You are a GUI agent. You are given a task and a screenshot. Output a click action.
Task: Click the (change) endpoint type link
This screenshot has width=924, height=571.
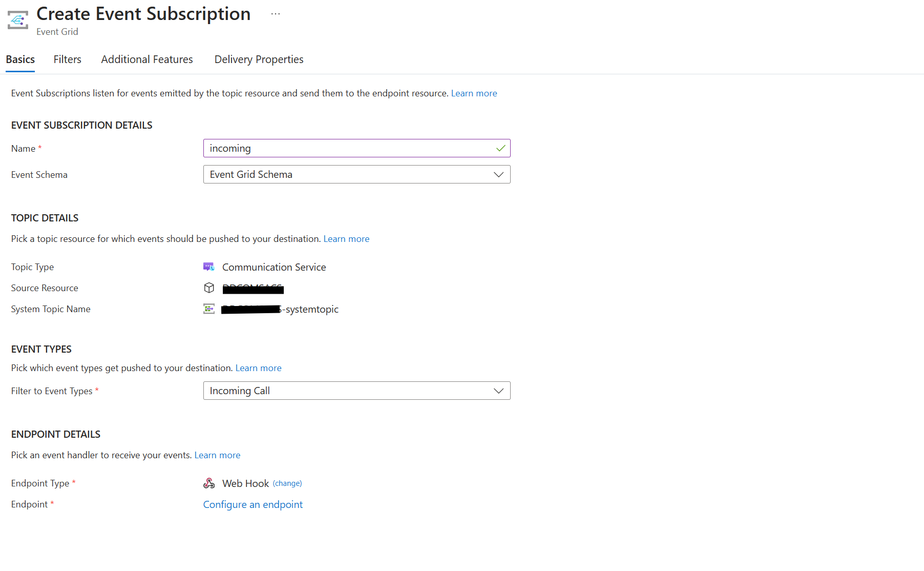pos(287,483)
